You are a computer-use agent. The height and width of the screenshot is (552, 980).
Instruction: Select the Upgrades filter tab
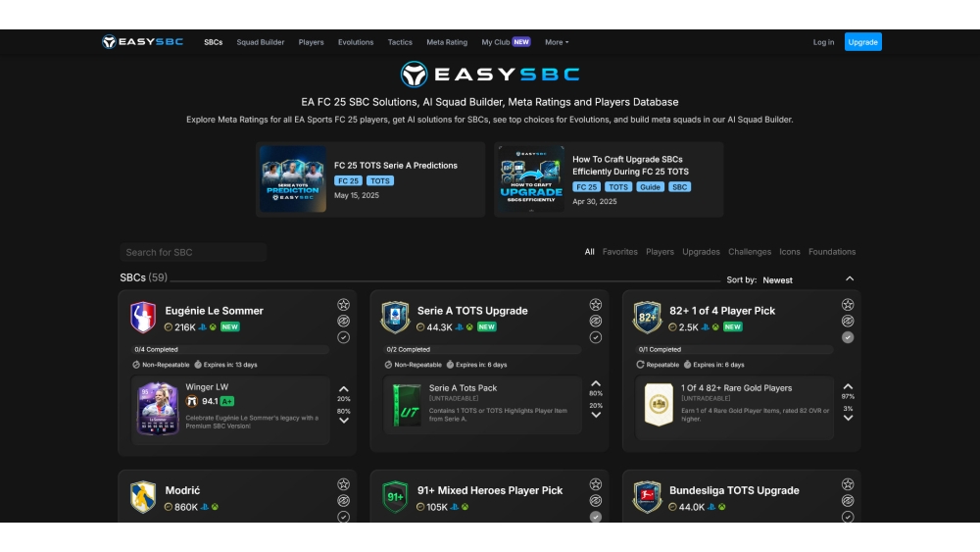pos(701,252)
